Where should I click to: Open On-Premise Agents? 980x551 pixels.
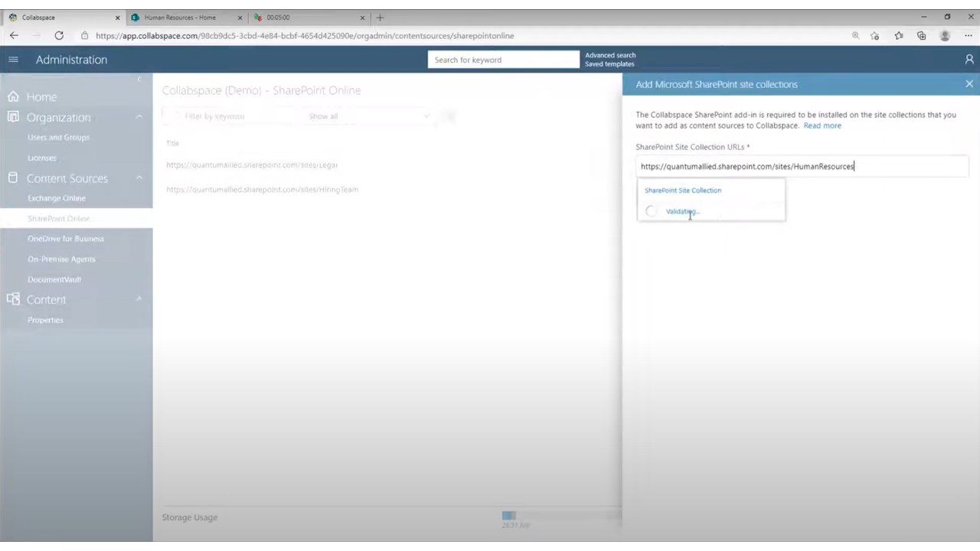pyautogui.click(x=61, y=259)
